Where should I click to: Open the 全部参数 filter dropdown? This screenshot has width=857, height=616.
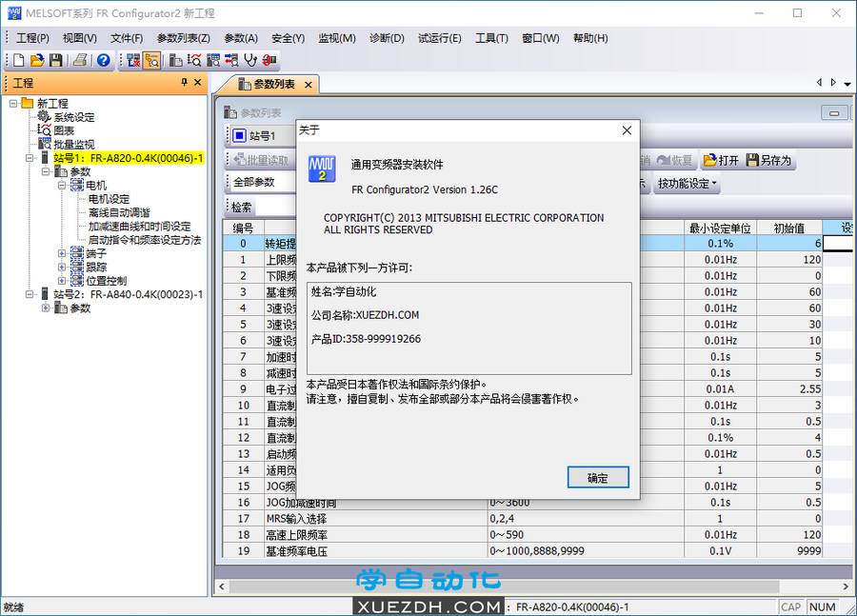point(264,182)
